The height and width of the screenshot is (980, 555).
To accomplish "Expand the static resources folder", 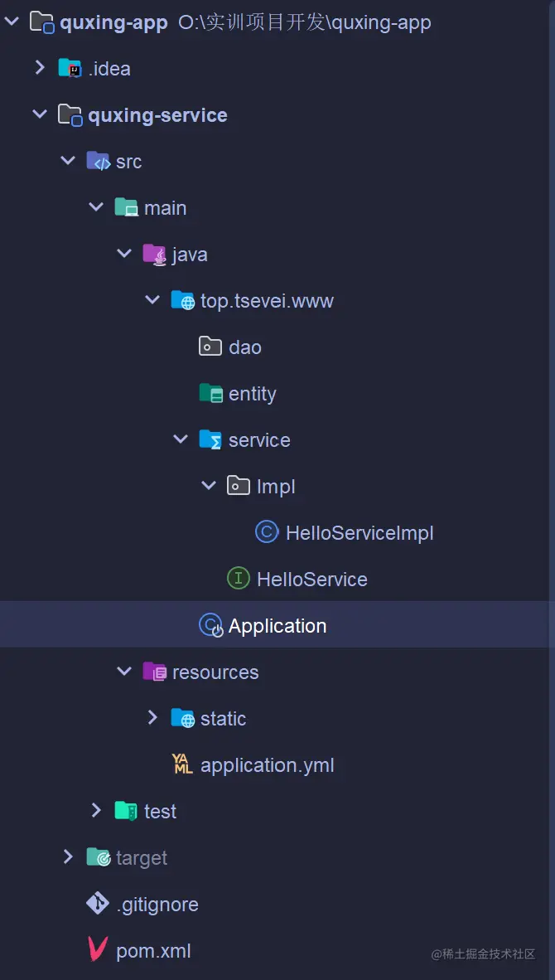I will click(x=152, y=718).
